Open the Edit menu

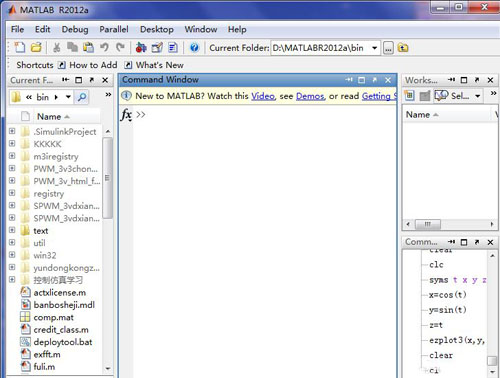43,29
